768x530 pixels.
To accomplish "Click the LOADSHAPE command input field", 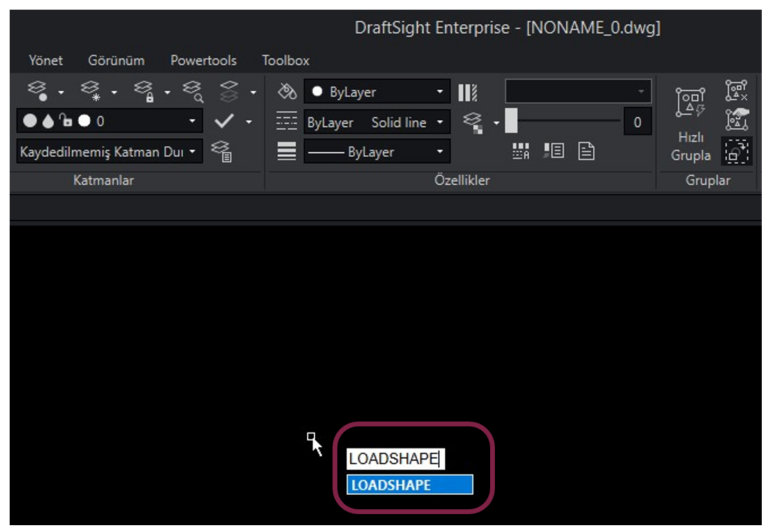I will (x=394, y=459).
